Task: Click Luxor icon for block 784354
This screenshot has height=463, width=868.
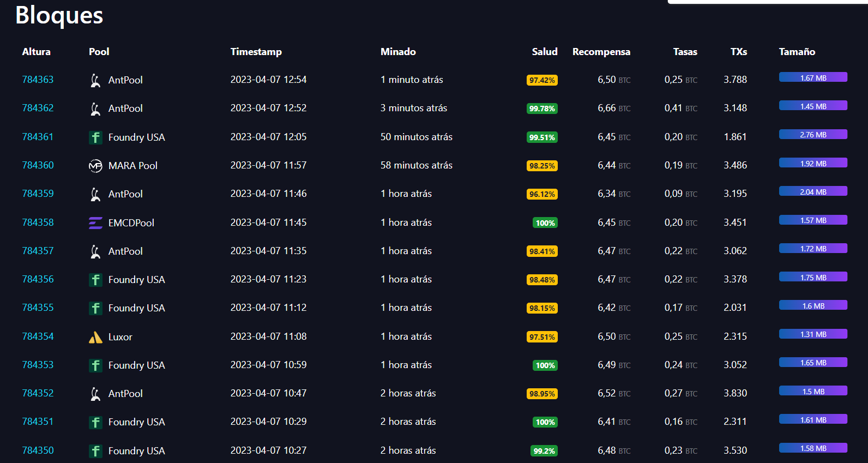Action: click(95, 338)
